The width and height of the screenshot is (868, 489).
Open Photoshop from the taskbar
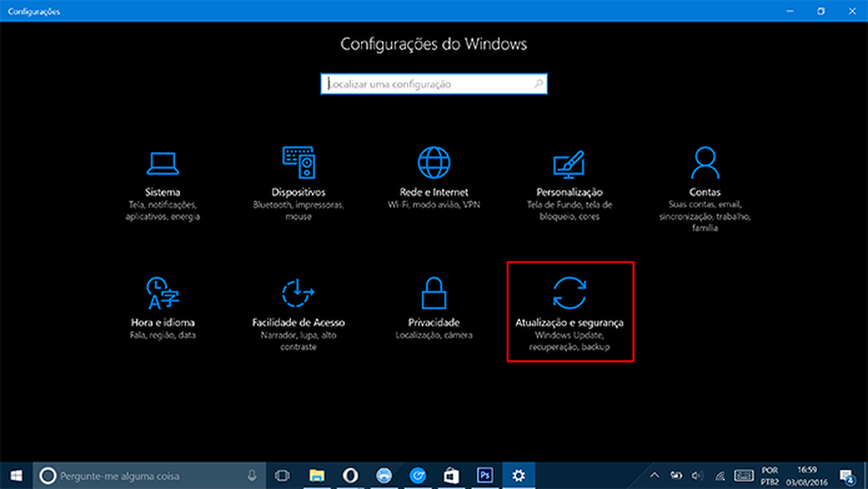click(x=485, y=476)
